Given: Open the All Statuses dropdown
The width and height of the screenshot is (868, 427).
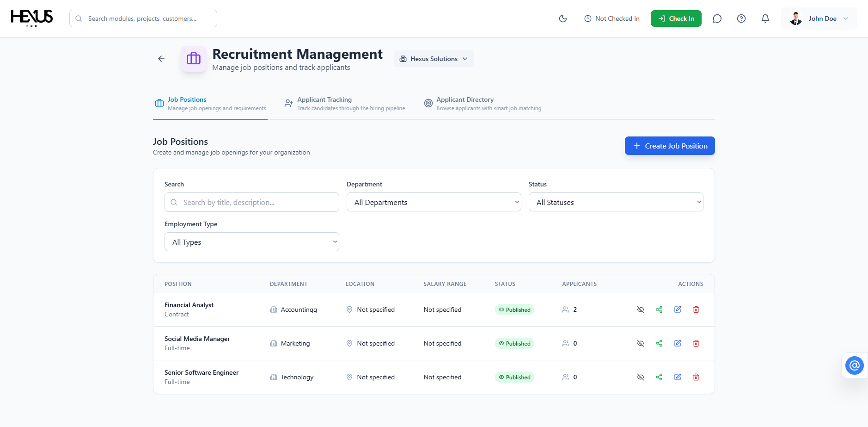Looking at the screenshot, I should (x=616, y=202).
